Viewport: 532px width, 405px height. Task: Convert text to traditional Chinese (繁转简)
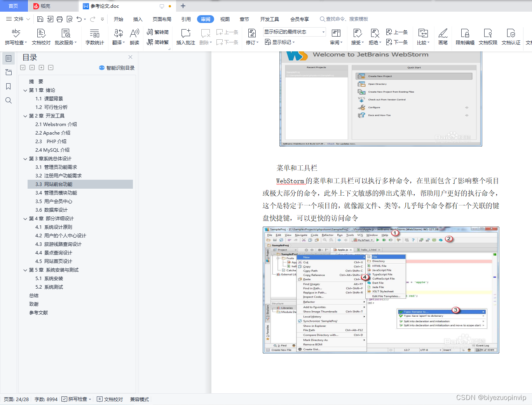(x=158, y=32)
